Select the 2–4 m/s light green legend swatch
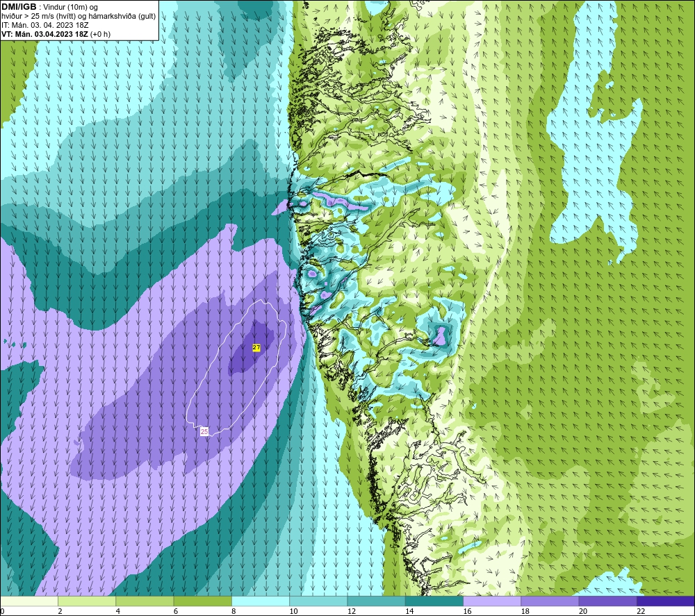Viewport: 695px width, 616px height. [x=87, y=601]
